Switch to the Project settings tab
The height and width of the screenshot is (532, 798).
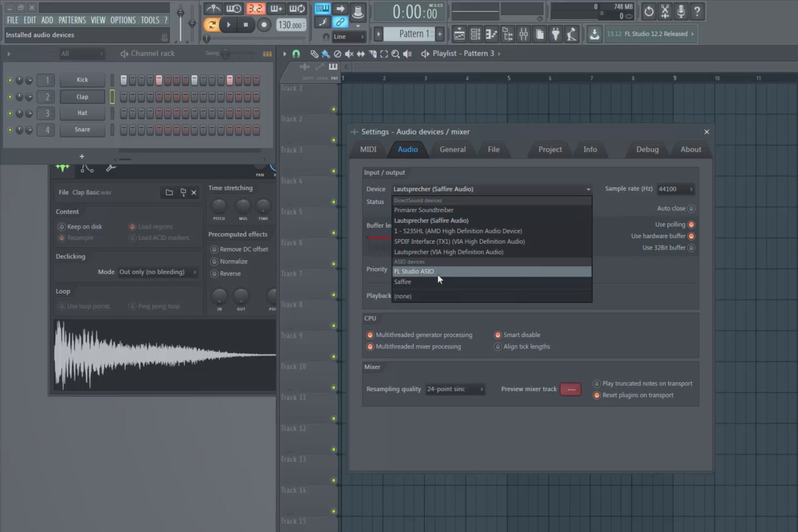(550, 150)
